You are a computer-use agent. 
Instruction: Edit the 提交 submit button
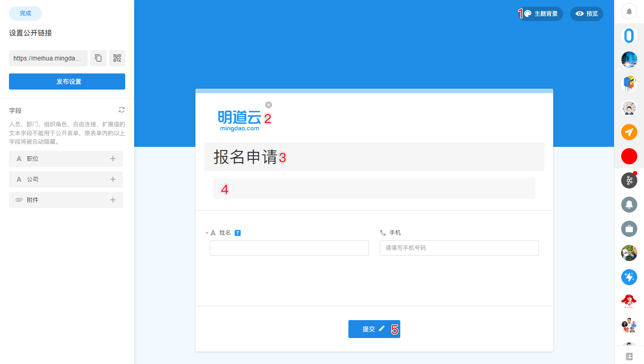click(374, 329)
